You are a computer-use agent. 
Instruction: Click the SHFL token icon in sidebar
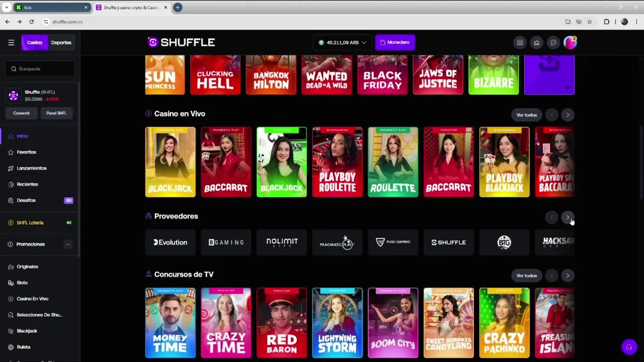click(14, 96)
